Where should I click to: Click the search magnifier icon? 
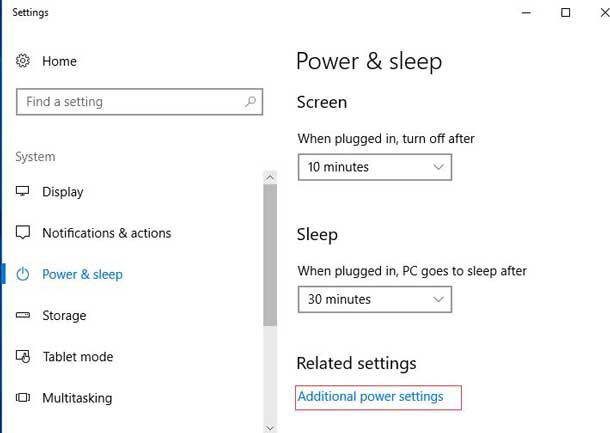(251, 102)
